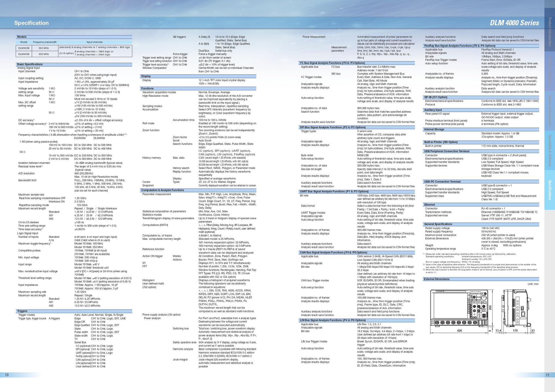Click the "RJ-45 connector × 1" text

pyautogui.click(x=493, y=209)
